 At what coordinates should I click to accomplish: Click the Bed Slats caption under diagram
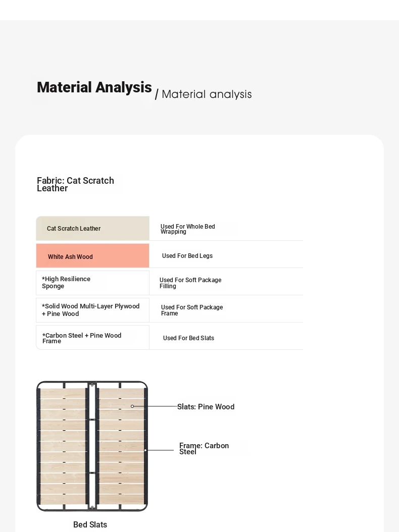point(90,524)
